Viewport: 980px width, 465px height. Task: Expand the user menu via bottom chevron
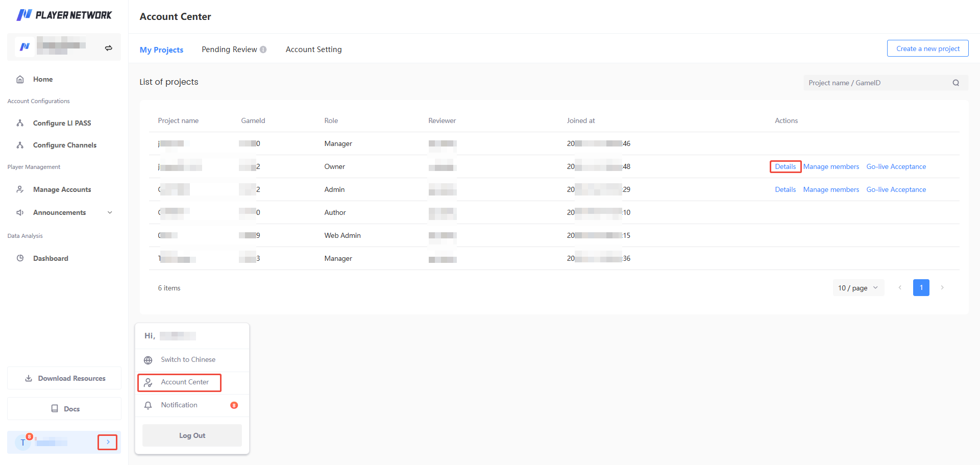(x=107, y=442)
